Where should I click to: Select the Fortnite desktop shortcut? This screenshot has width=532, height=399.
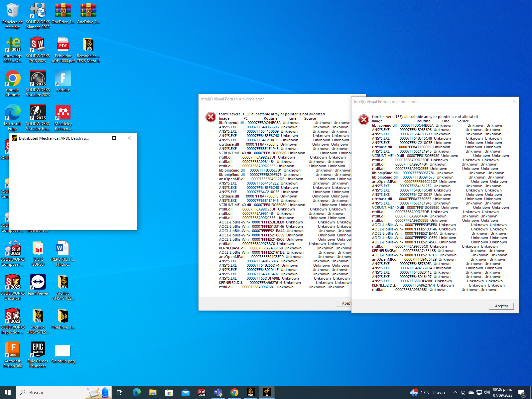click(63, 81)
